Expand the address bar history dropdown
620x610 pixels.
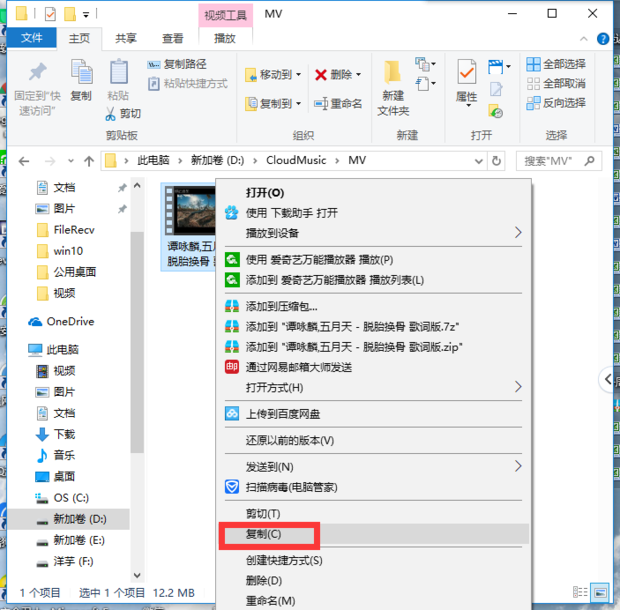tap(478, 161)
